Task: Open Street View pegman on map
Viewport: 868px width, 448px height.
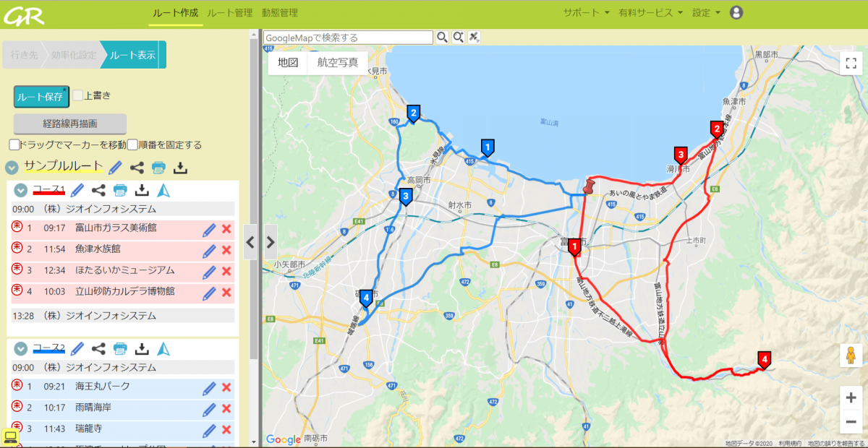Action: (851, 356)
